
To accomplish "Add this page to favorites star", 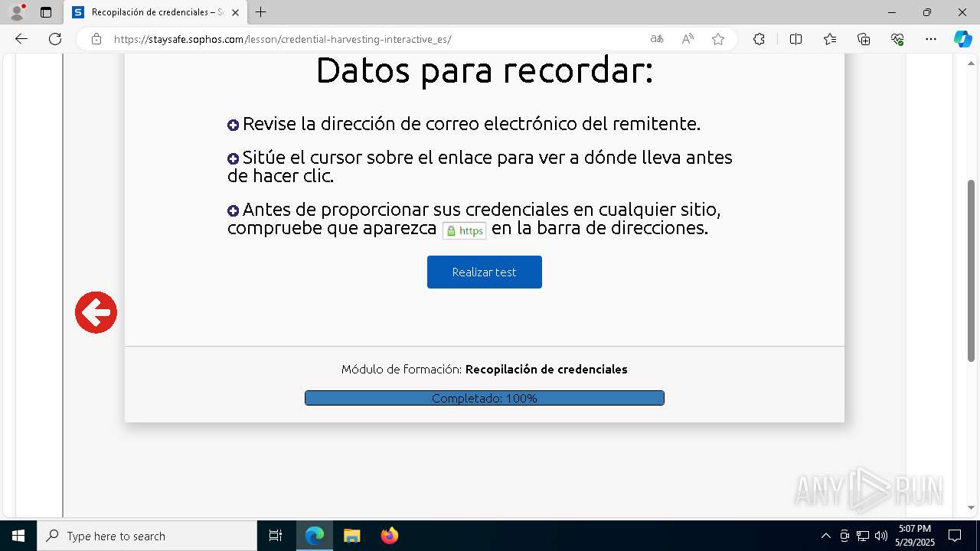I will click(718, 39).
